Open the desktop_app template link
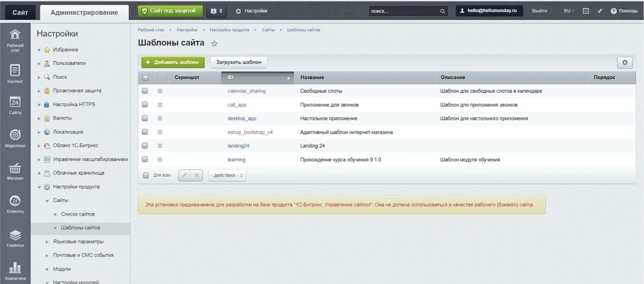Image resolution: width=644 pixels, height=284 pixels. pos(241,118)
